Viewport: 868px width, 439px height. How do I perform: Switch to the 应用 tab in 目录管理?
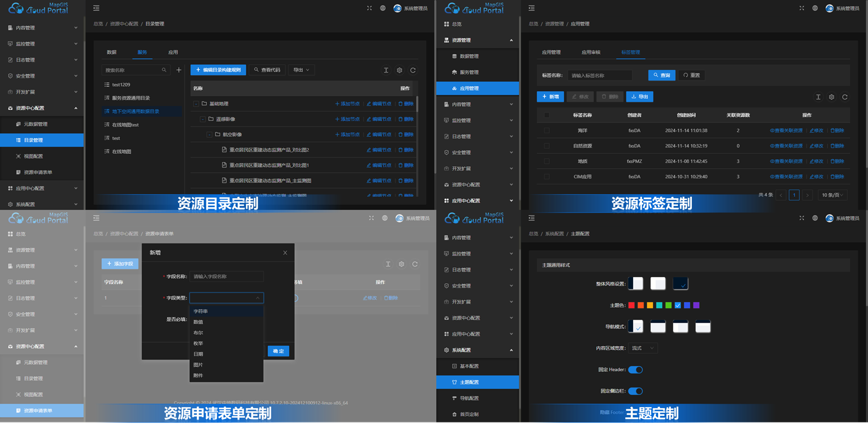pos(173,52)
